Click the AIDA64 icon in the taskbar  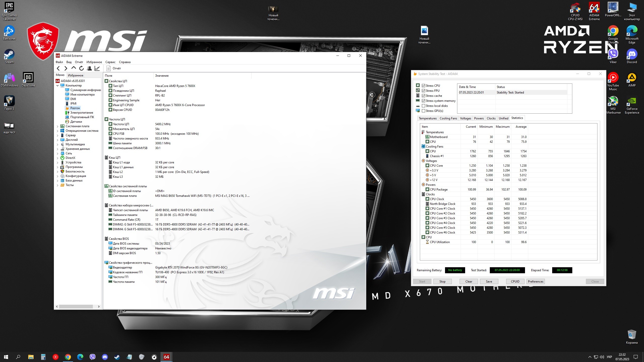pos(166,357)
